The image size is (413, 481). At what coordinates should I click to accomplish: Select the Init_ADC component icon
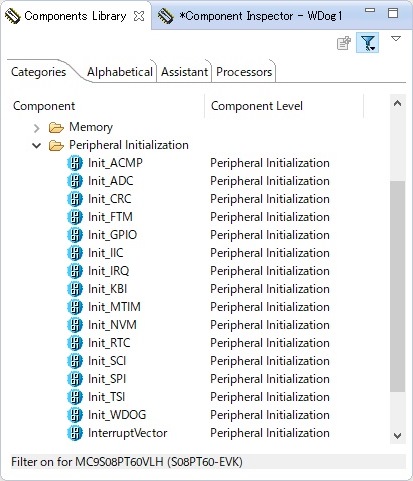75,181
